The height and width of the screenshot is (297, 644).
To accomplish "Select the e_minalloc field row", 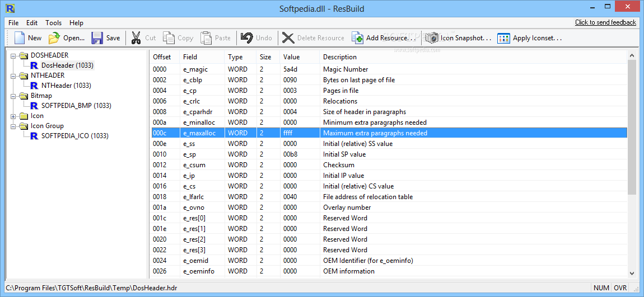I will [389, 122].
